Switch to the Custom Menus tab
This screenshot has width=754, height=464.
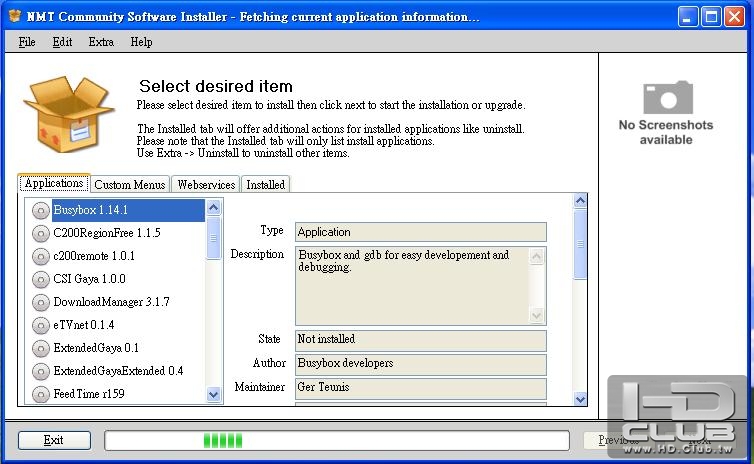coord(130,185)
